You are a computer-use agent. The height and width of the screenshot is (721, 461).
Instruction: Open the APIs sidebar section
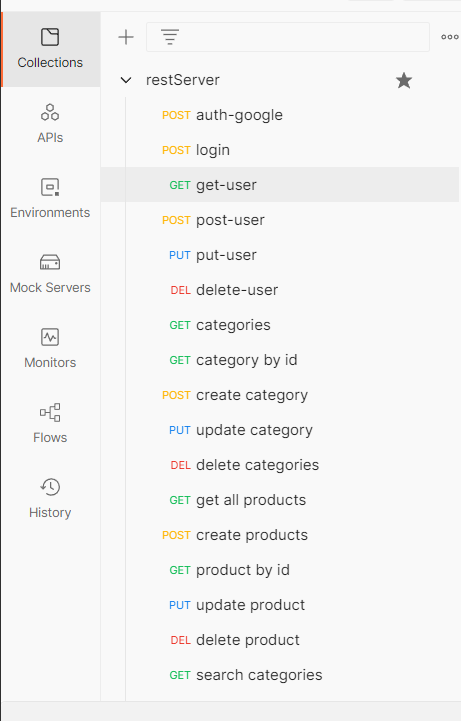click(50, 124)
